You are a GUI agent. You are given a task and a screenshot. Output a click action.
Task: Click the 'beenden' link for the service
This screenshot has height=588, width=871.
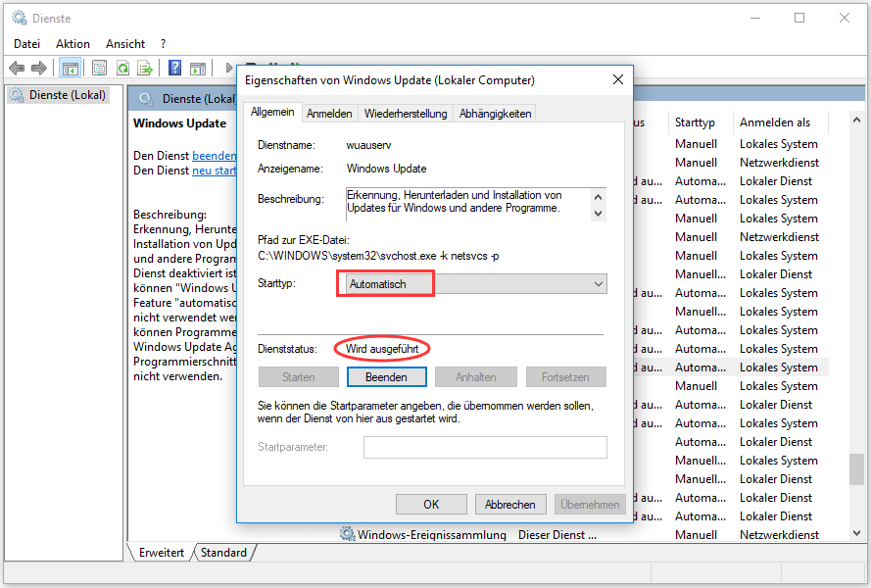pos(214,156)
